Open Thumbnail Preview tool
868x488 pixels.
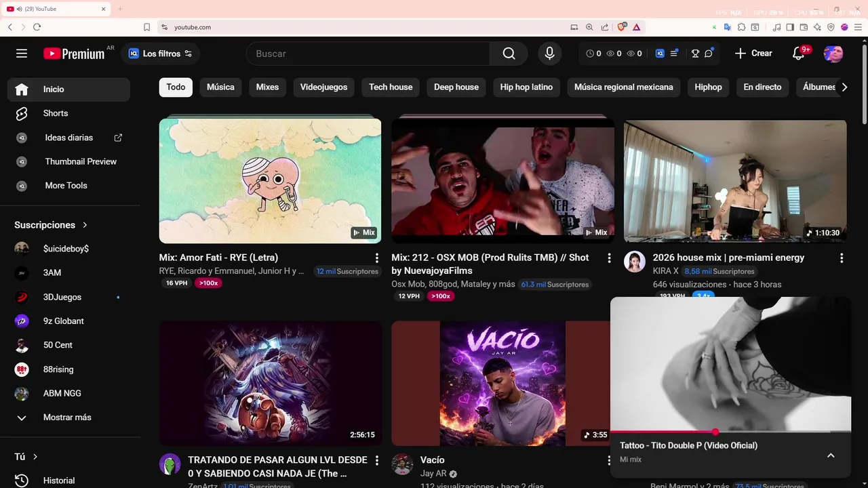[x=68, y=161]
